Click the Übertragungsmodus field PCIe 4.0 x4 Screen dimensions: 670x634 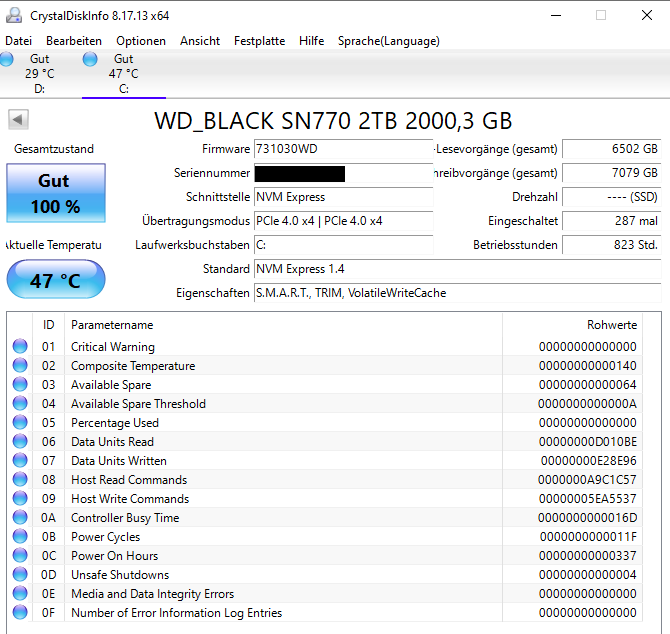[344, 221]
